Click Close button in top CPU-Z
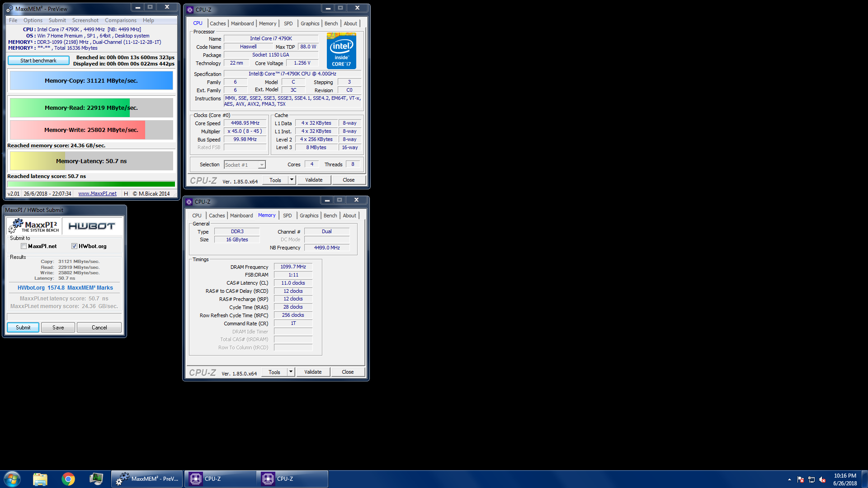868x488 pixels. pyautogui.click(x=349, y=180)
